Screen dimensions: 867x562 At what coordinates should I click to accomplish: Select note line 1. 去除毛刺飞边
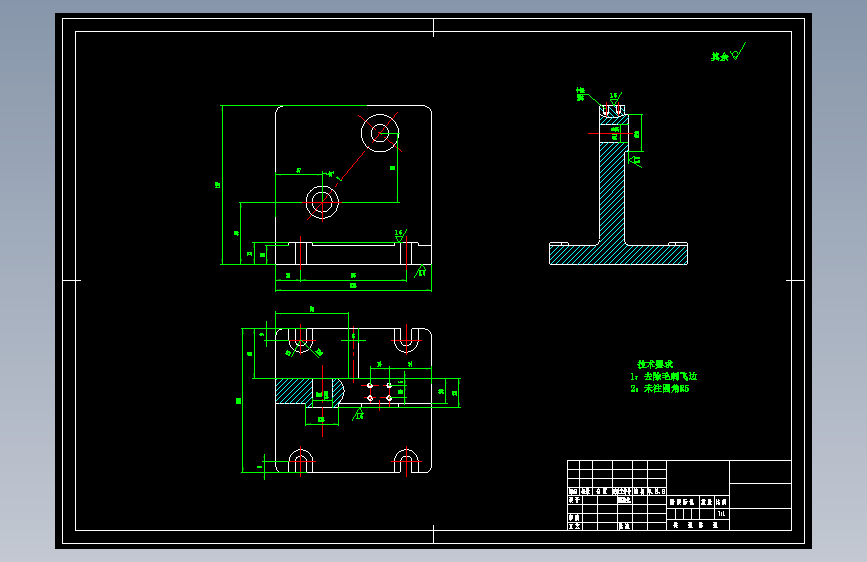[x=664, y=376]
